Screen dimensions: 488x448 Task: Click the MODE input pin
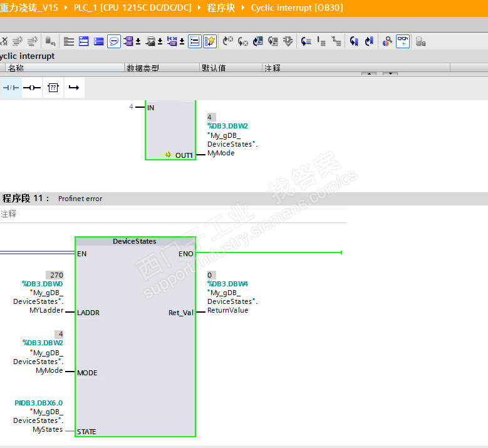tap(87, 373)
